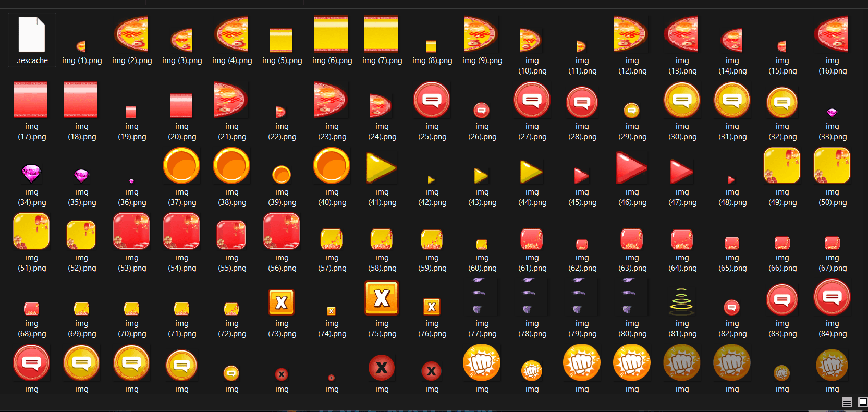868x412 pixels.
Task: Select img (30).png yellow chat bubble icon
Action: 682,100
